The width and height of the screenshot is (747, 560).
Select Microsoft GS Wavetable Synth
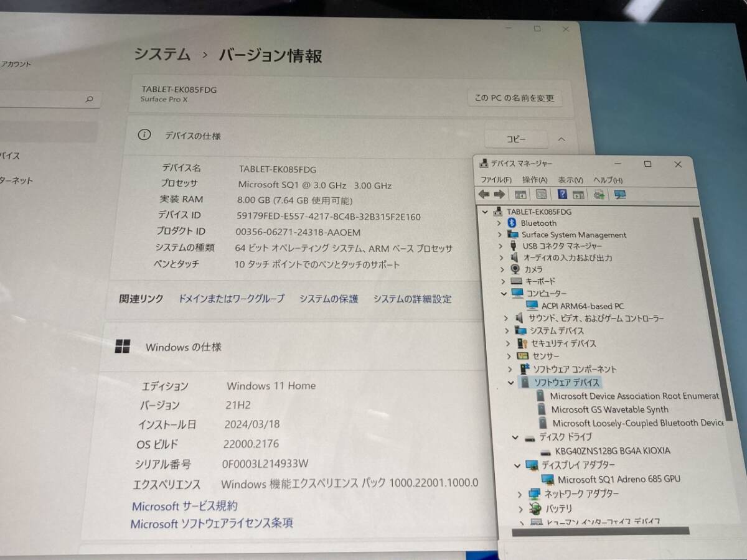click(x=610, y=409)
